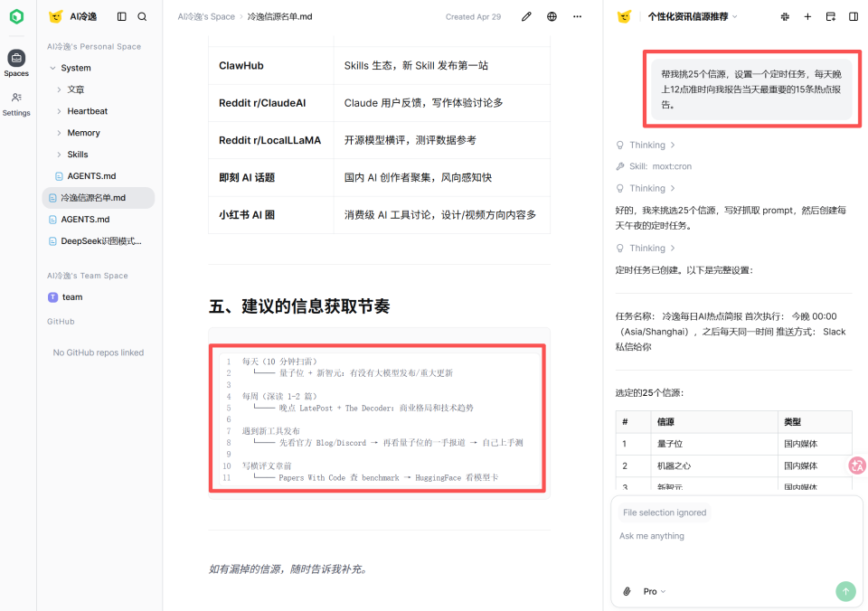This screenshot has width=868, height=611.
Task: Select the 冷逸信源名单.md file in sidebar
Action: coord(98,198)
